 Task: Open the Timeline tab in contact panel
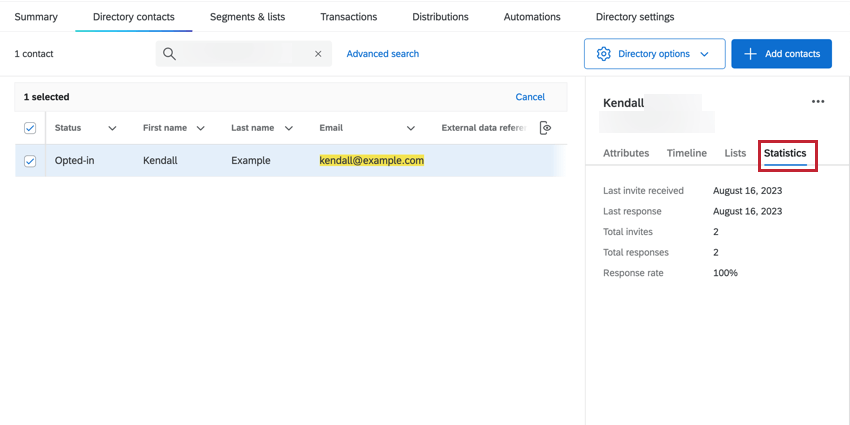686,153
